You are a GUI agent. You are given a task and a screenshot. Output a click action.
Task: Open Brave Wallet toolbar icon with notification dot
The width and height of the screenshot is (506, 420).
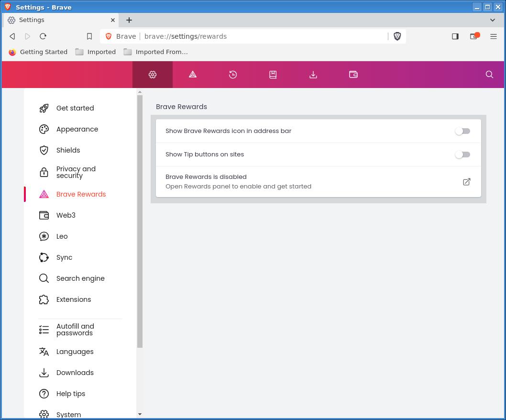[474, 36]
